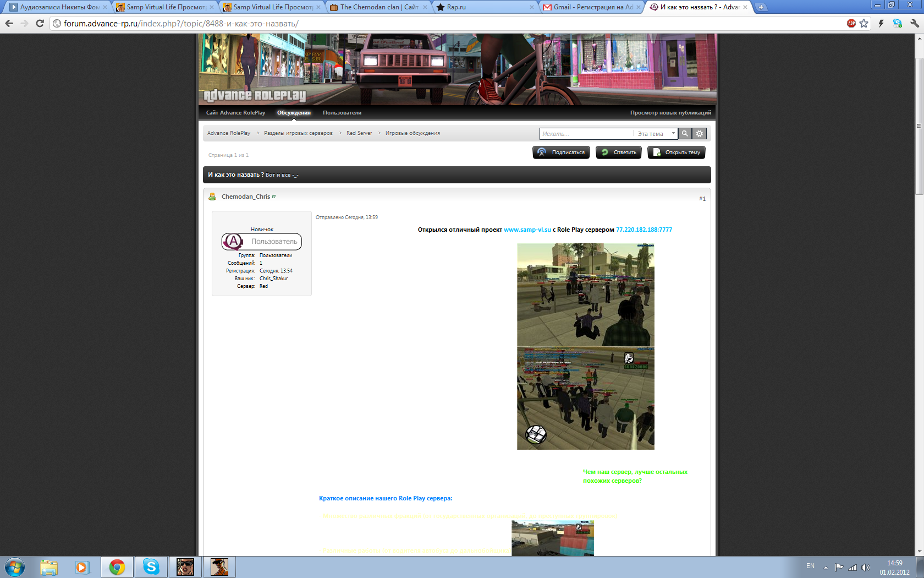Open the Chrome wrench settings menu

coord(914,23)
